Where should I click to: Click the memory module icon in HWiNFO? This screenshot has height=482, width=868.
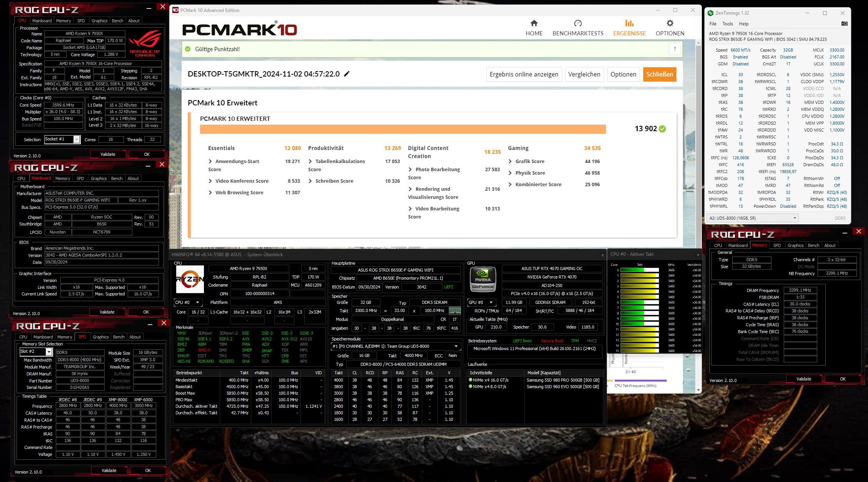click(455, 310)
